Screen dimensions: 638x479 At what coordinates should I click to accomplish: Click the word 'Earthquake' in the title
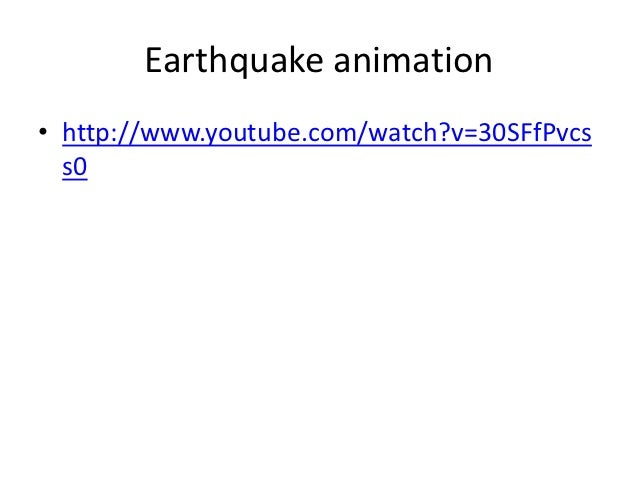[234, 61]
